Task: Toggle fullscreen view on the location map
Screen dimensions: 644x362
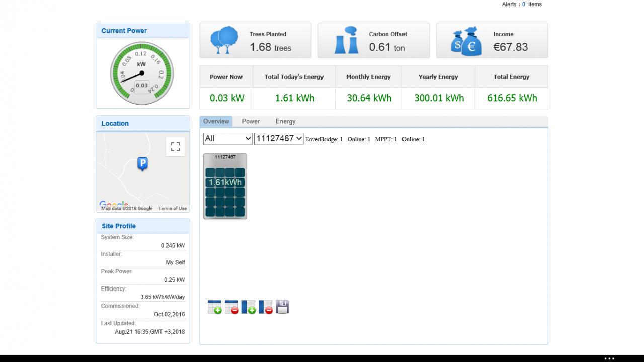Action: tap(175, 147)
